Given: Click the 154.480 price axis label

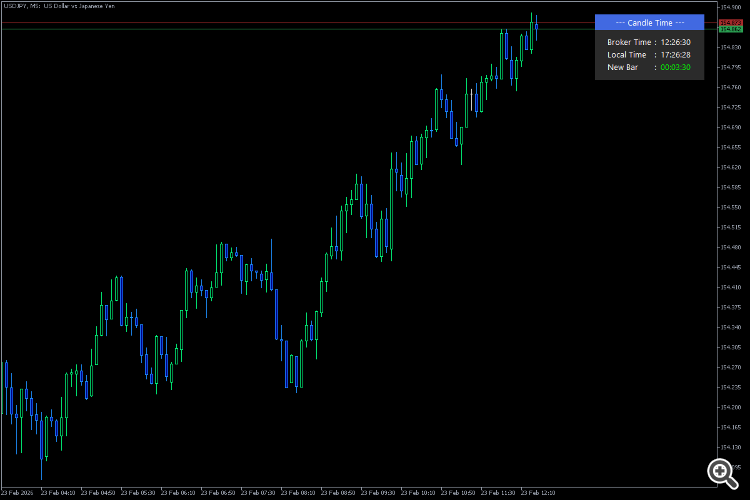Looking at the screenshot, I should click(730, 247).
